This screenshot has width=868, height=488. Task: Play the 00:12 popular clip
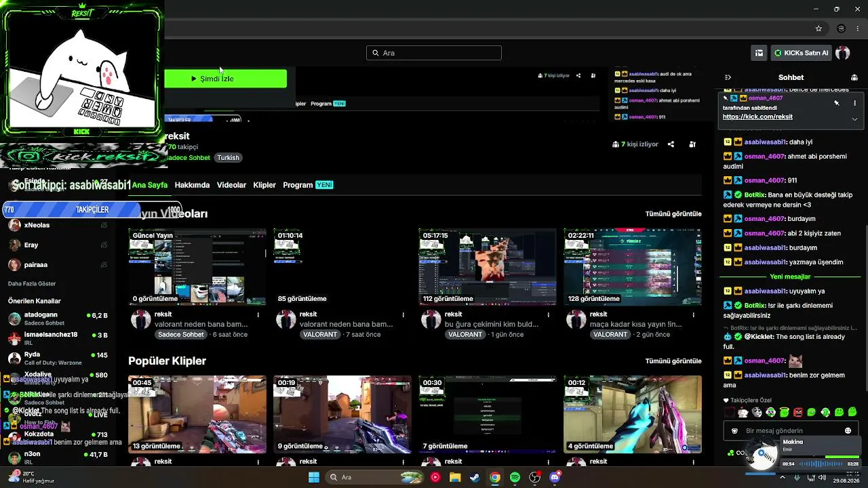point(633,414)
